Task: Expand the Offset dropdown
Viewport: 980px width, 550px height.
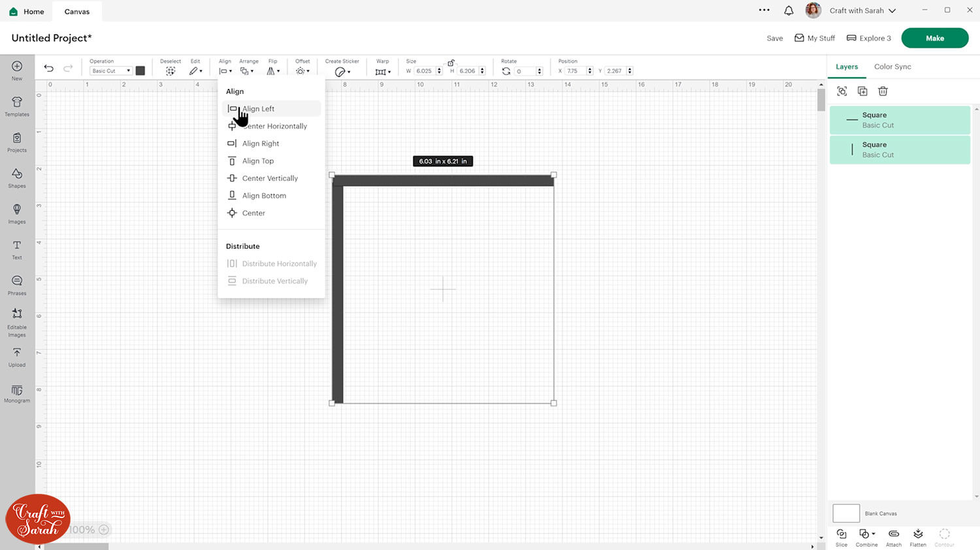Action: [302, 71]
